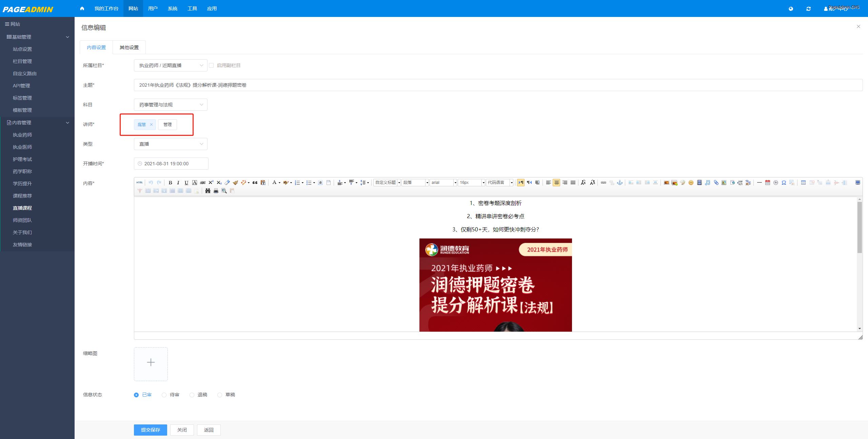
Task: Switch to the 其他设置 tab
Action: coord(129,47)
